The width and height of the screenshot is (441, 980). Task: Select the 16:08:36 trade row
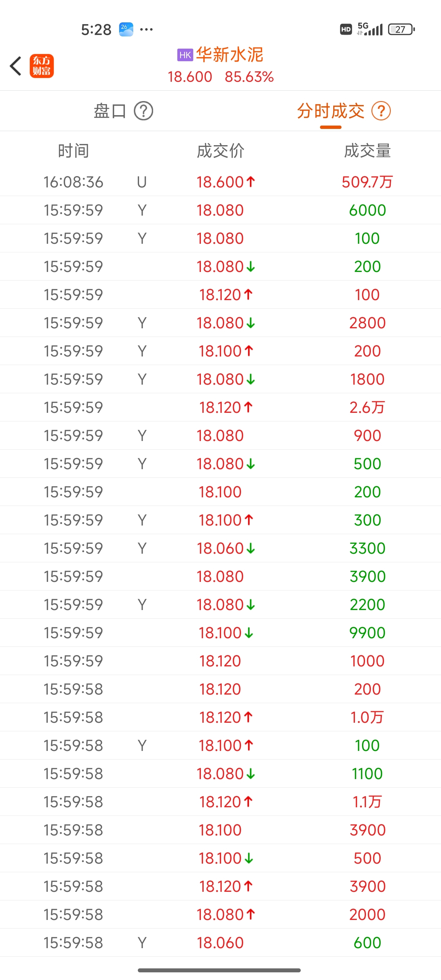click(220, 182)
